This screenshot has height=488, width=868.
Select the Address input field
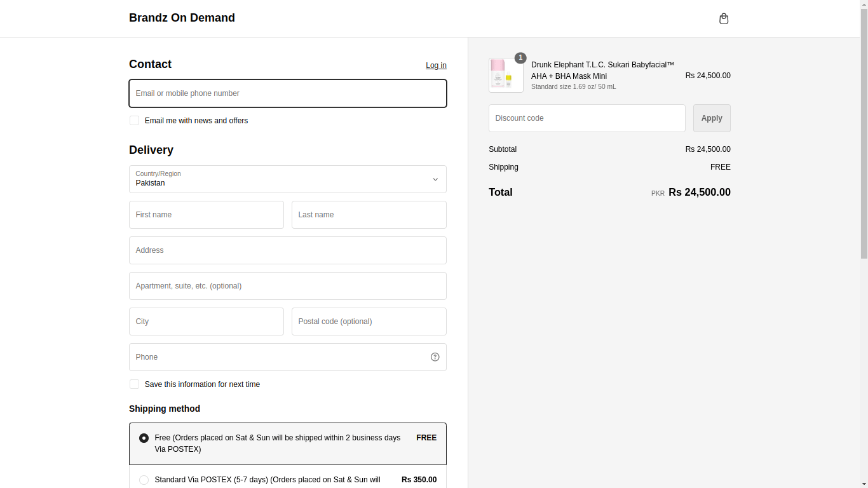tap(287, 250)
